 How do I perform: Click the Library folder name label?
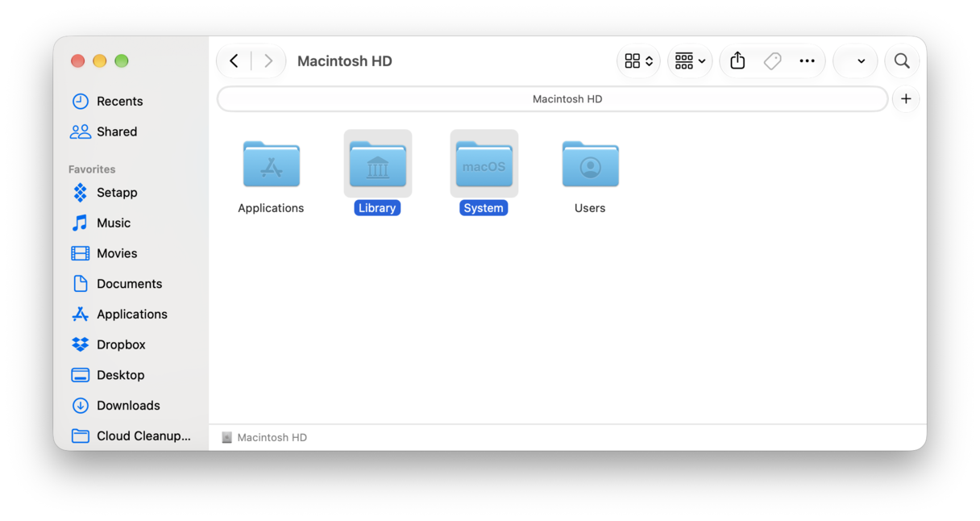pos(377,208)
